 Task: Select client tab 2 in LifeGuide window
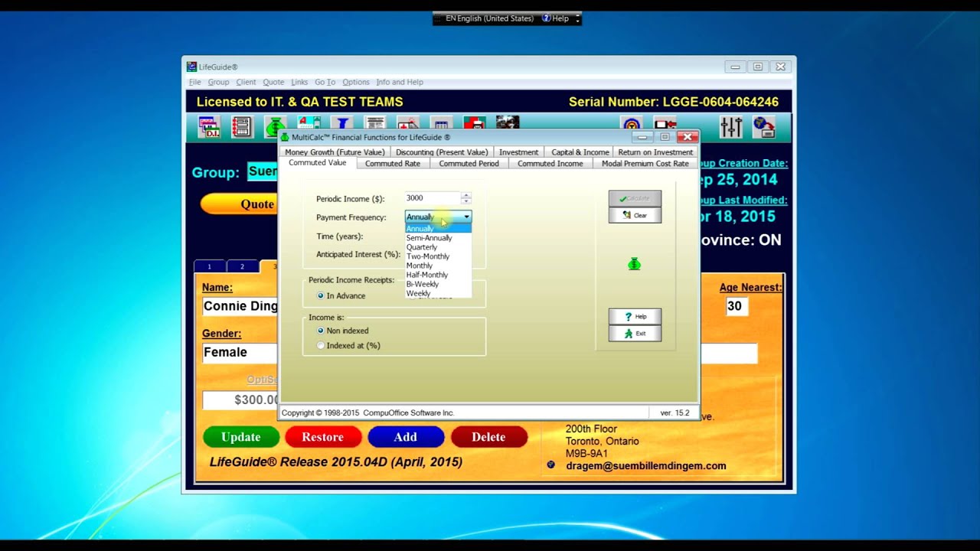click(x=242, y=266)
